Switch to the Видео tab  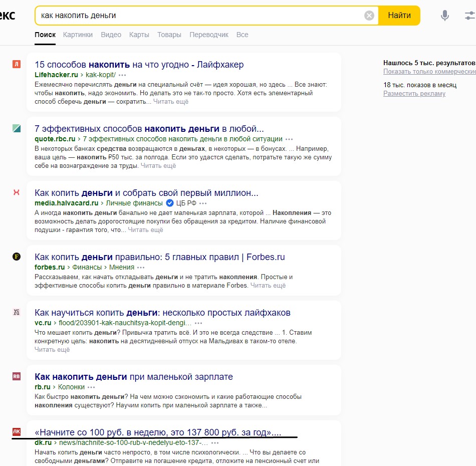tap(111, 35)
